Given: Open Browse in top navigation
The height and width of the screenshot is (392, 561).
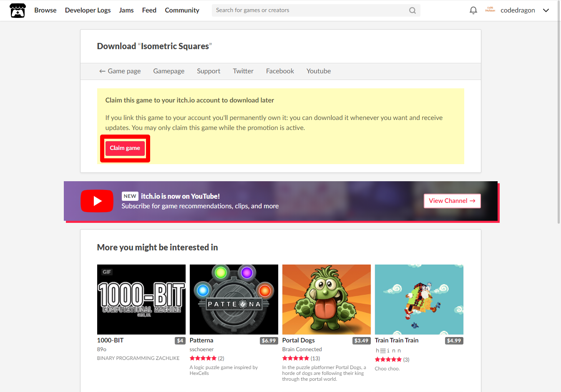Looking at the screenshot, I should [x=45, y=10].
